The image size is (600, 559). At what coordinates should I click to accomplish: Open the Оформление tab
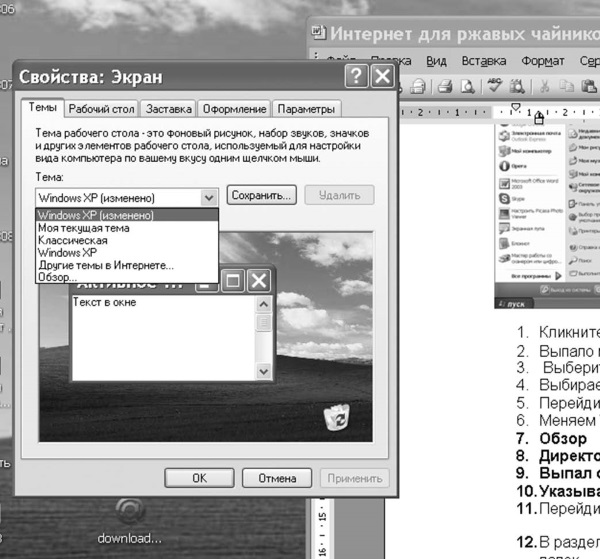(234, 109)
